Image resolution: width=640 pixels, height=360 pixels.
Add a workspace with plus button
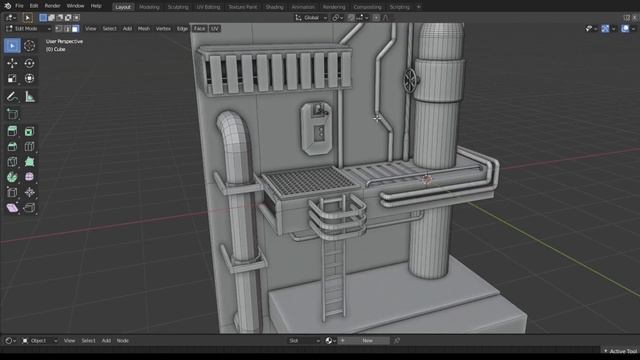(x=418, y=7)
